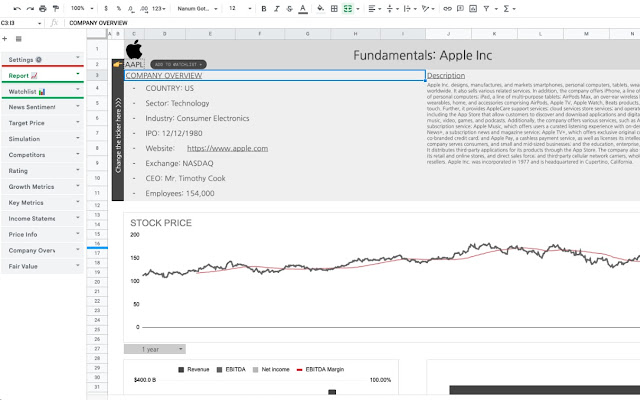Expand Company Overview tab dropdown arrow
Image resolution: width=640 pixels, height=400 pixels.
[x=78, y=249]
